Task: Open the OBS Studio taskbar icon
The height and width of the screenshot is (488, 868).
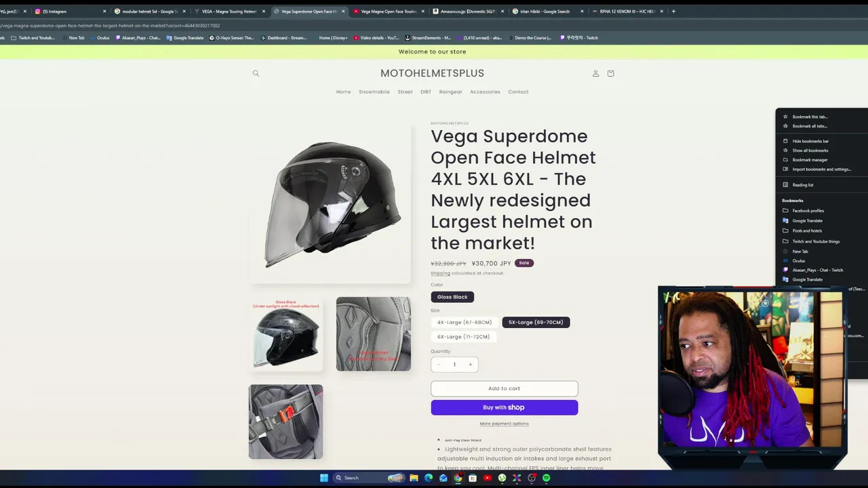Action: tap(532, 478)
